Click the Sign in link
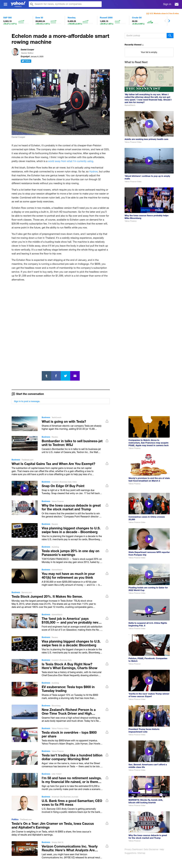This screenshot has width=182, height=868. coord(167,4)
